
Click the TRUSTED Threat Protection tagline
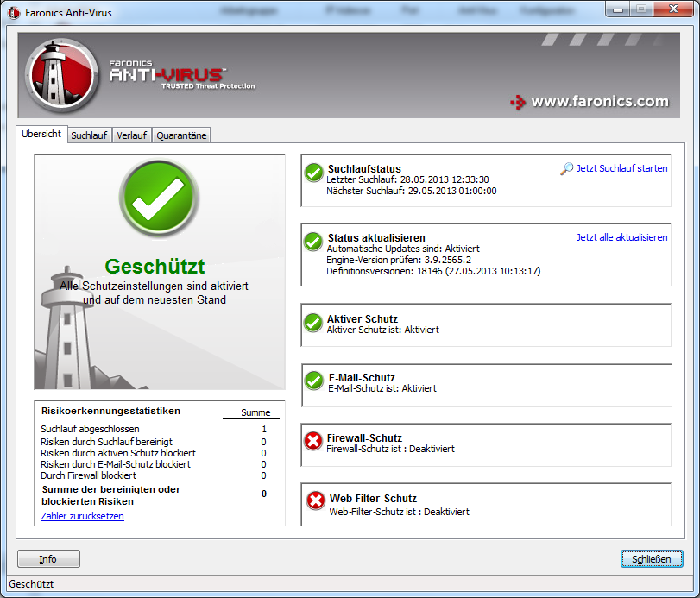(x=208, y=85)
